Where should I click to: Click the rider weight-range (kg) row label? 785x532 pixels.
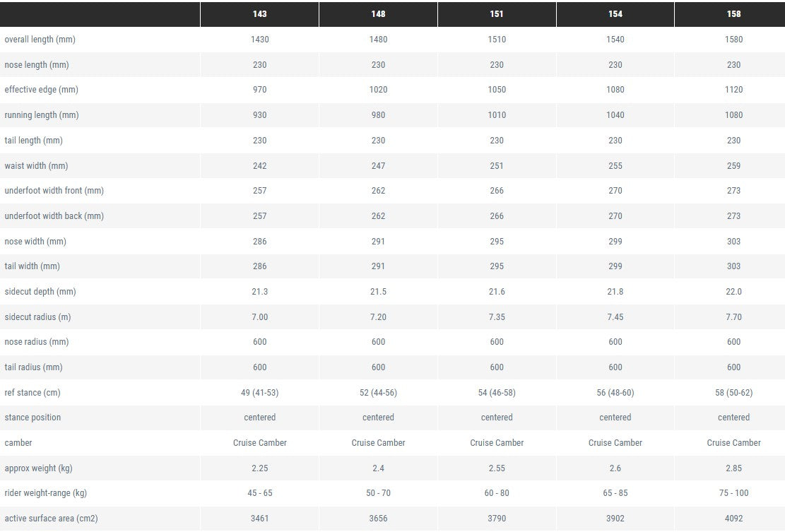pos(45,493)
